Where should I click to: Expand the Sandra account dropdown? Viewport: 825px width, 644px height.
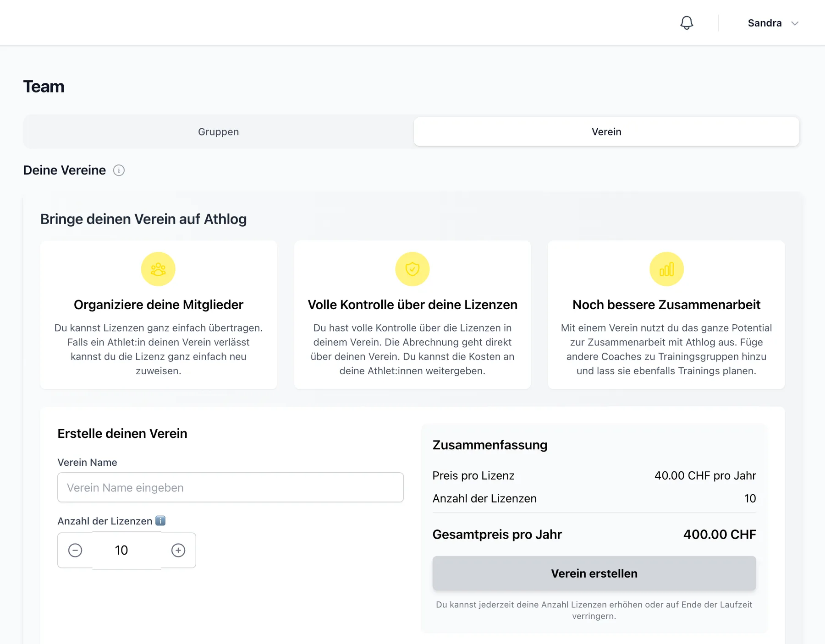coord(773,23)
